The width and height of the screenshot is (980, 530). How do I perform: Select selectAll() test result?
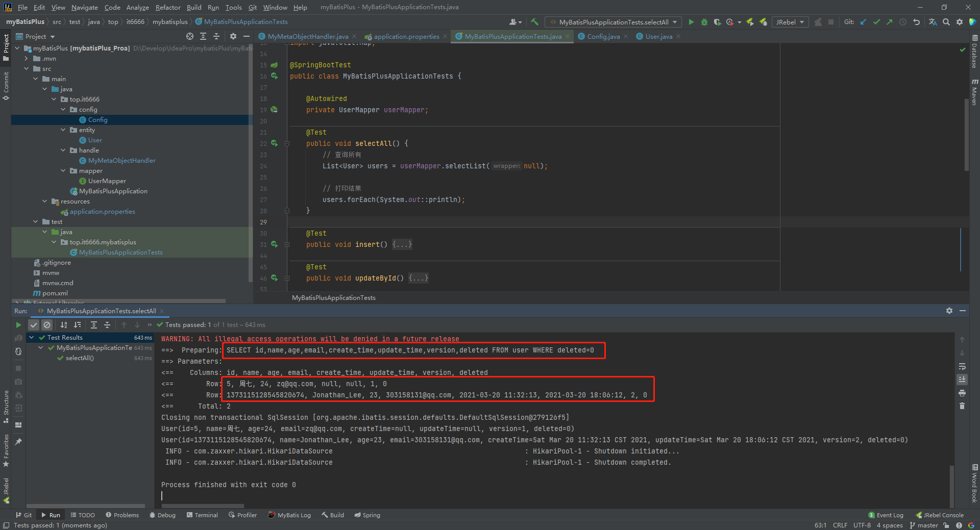point(80,358)
